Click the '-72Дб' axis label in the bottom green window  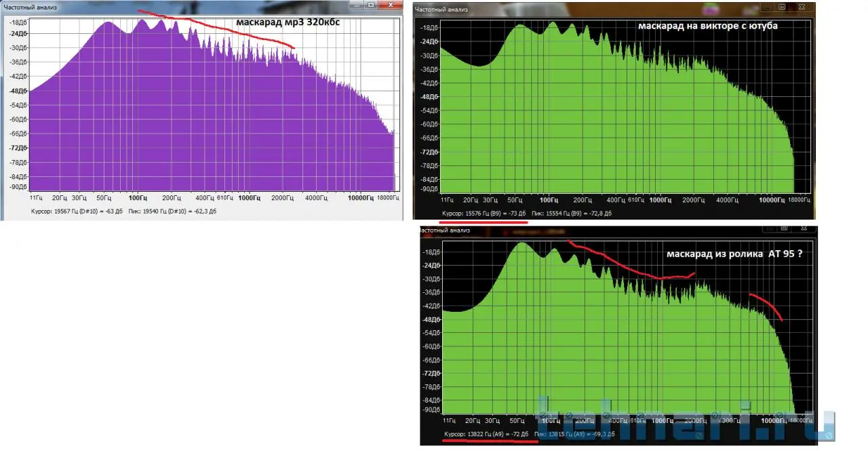tap(431, 374)
